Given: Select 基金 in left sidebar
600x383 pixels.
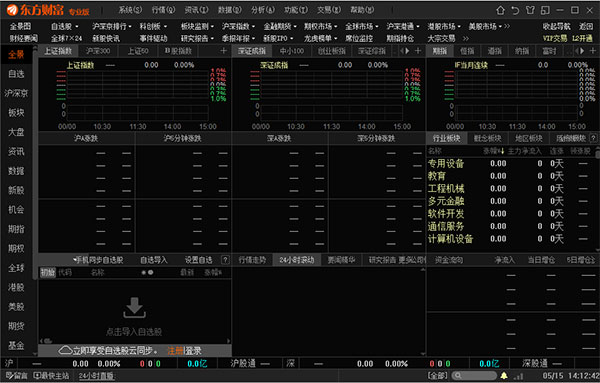Looking at the screenshot, I should (x=16, y=346).
